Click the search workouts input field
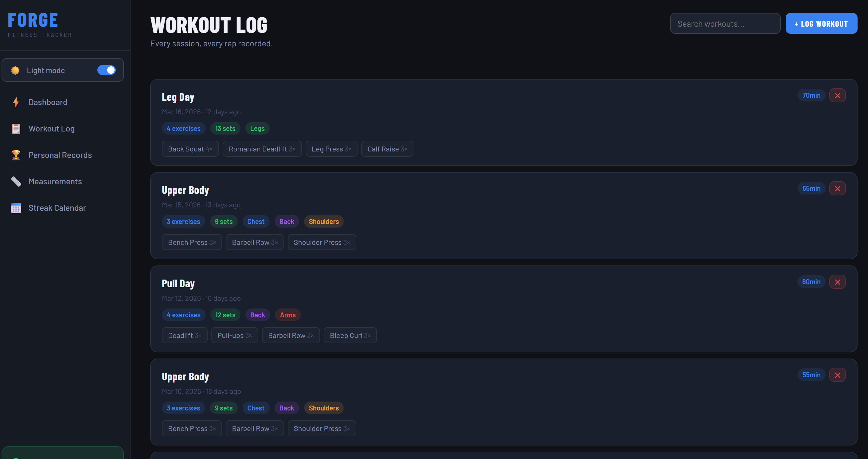The image size is (868, 459). point(725,23)
